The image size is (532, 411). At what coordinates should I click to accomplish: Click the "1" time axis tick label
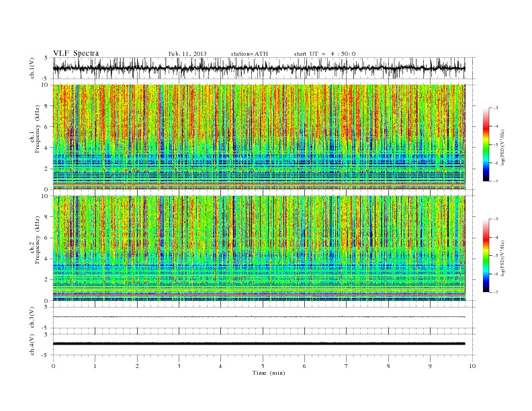(x=95, y=366)
